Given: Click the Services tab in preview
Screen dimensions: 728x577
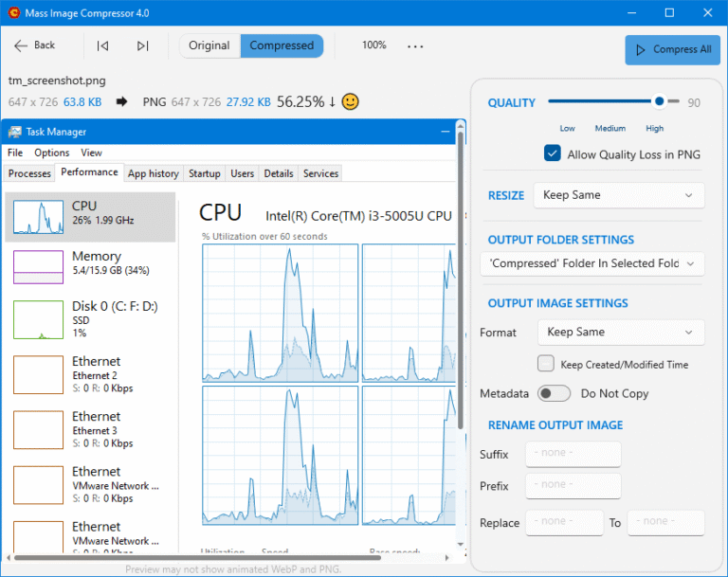Looking at the screenshot, I should click(x=320, y=173).
